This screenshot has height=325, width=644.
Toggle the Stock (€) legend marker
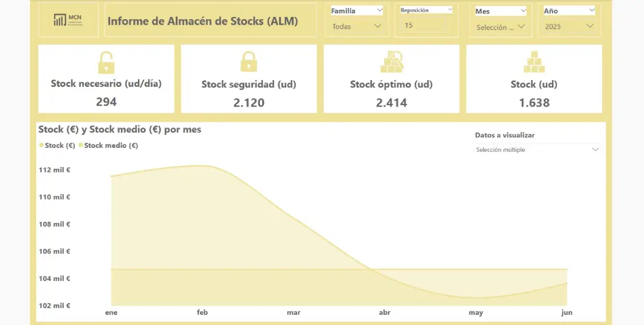click(42, 146)
